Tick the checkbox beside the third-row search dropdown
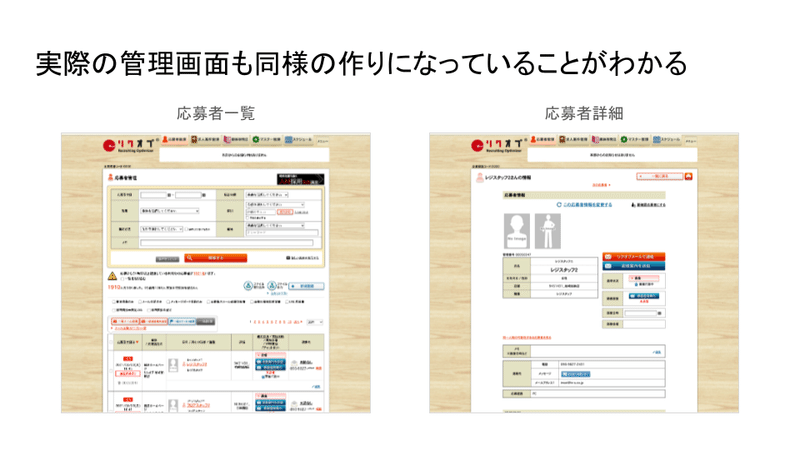The width and height of the screenshot is (800, 450). [x=186, y=230]
